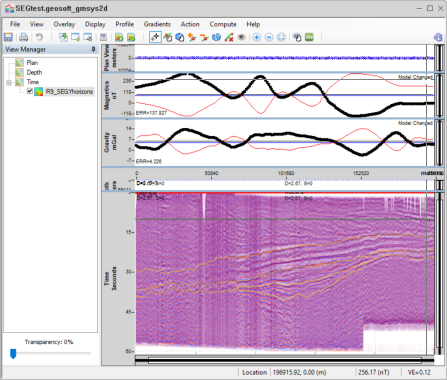Click the Print toolbar icon
Image resolution: width=447 pixels, height=380 pixels.
[23, 37]
